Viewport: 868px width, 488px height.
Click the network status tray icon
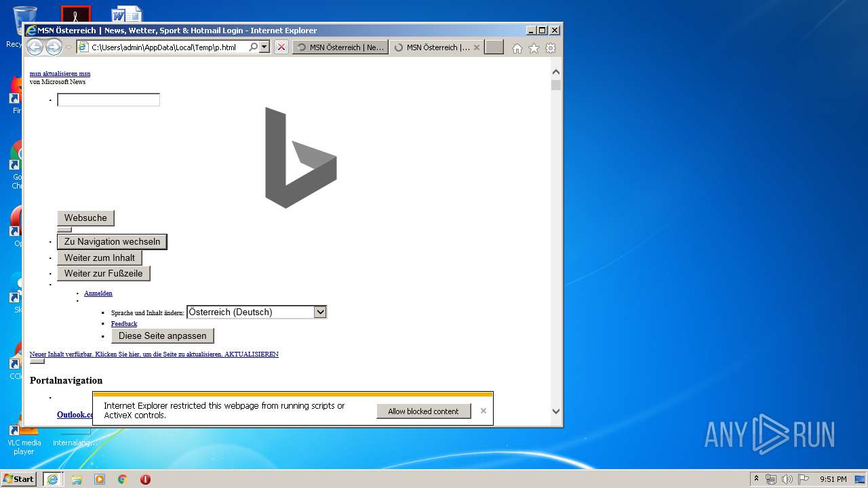[771, 479]
